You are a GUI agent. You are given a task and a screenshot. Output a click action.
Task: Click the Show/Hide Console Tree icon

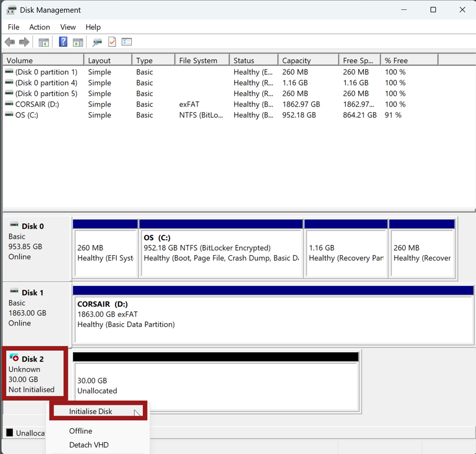point(44,42)
